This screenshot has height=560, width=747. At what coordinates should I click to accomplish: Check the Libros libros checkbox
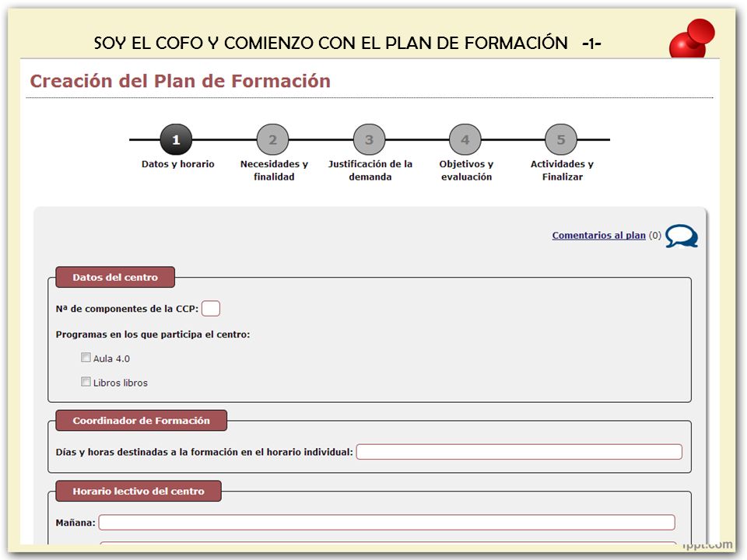(x=86, y=381)
